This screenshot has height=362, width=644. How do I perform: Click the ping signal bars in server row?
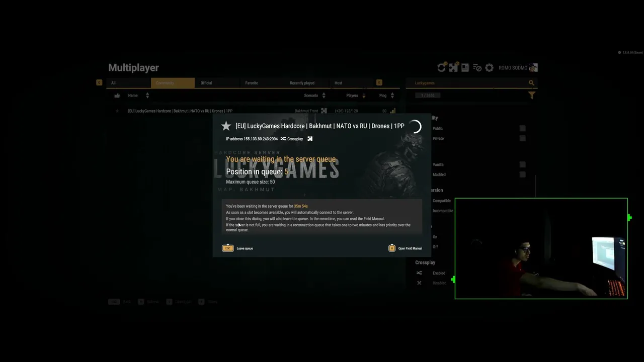(393, 111)
